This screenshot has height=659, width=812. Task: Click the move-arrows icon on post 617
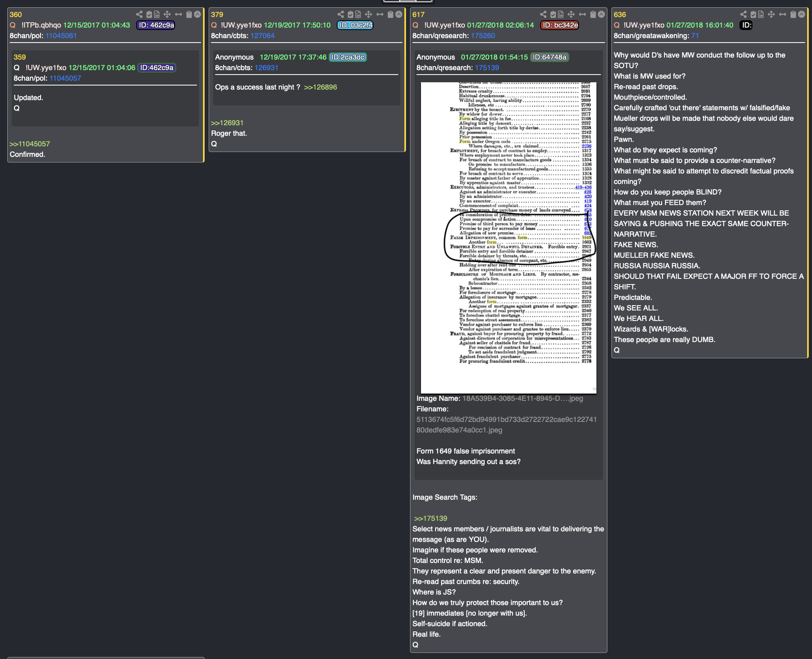click(x=571, y=14)
